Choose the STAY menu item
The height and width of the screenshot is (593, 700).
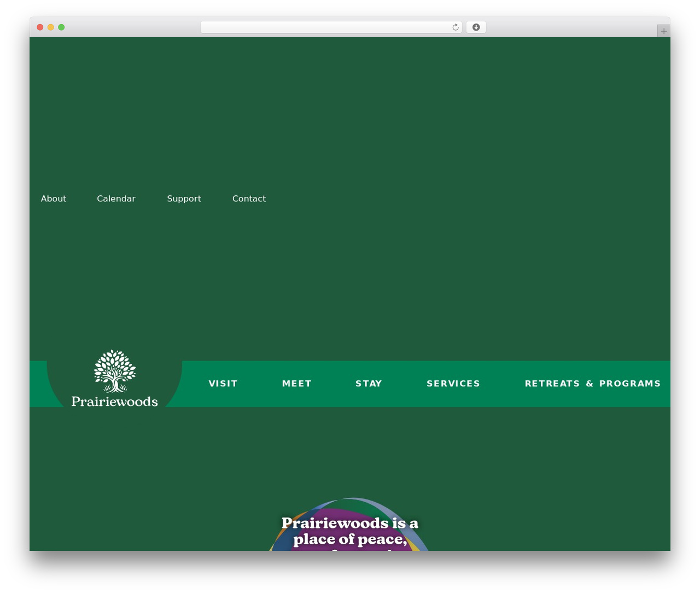(369, 383)
